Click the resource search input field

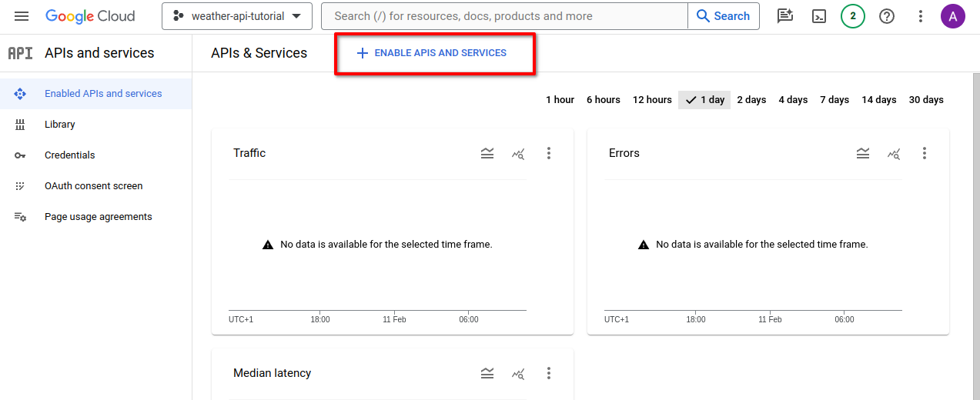pos(504,16)
